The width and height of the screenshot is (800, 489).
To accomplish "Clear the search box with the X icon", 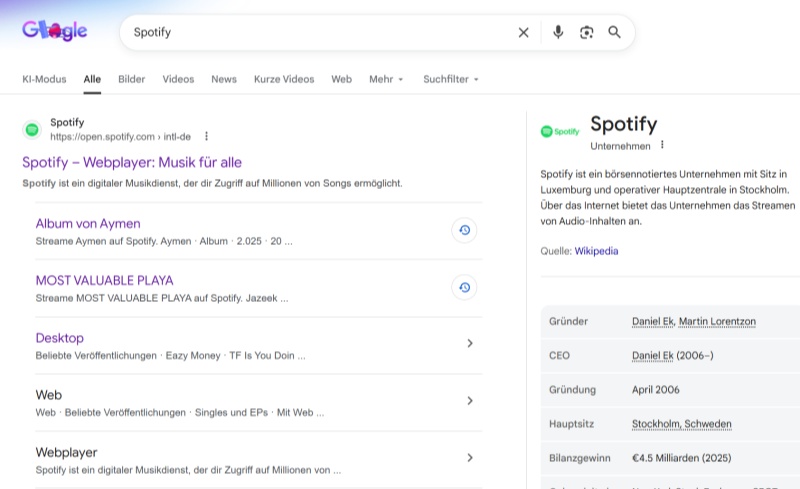I will (x=523, y=33).
